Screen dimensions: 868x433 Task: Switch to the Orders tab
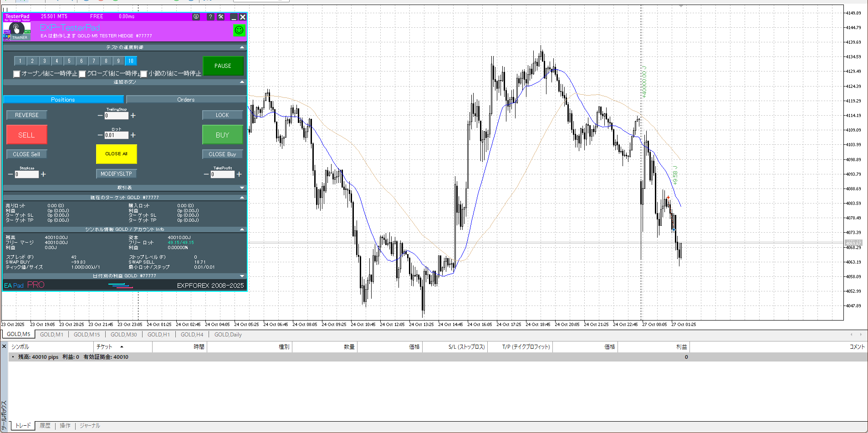click(186, 100)
